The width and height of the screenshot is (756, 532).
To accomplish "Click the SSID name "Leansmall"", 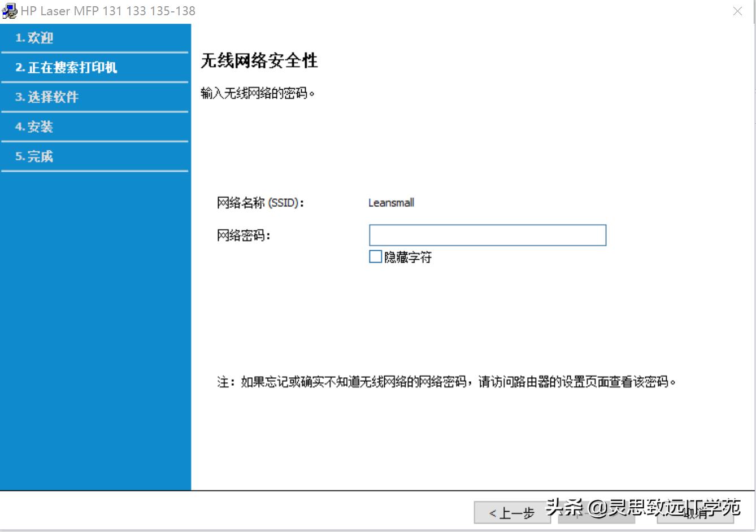I will click(391, 202).
